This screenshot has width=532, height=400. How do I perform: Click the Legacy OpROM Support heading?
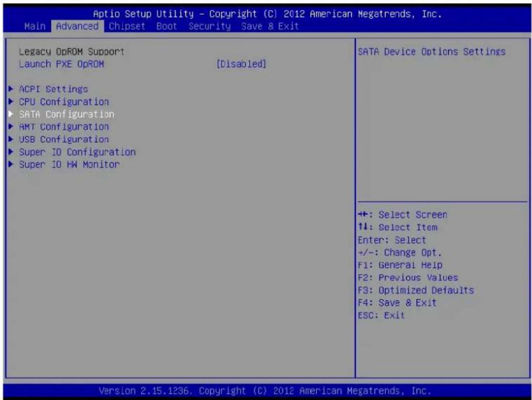pyautogui.click(x=72, y=52)
